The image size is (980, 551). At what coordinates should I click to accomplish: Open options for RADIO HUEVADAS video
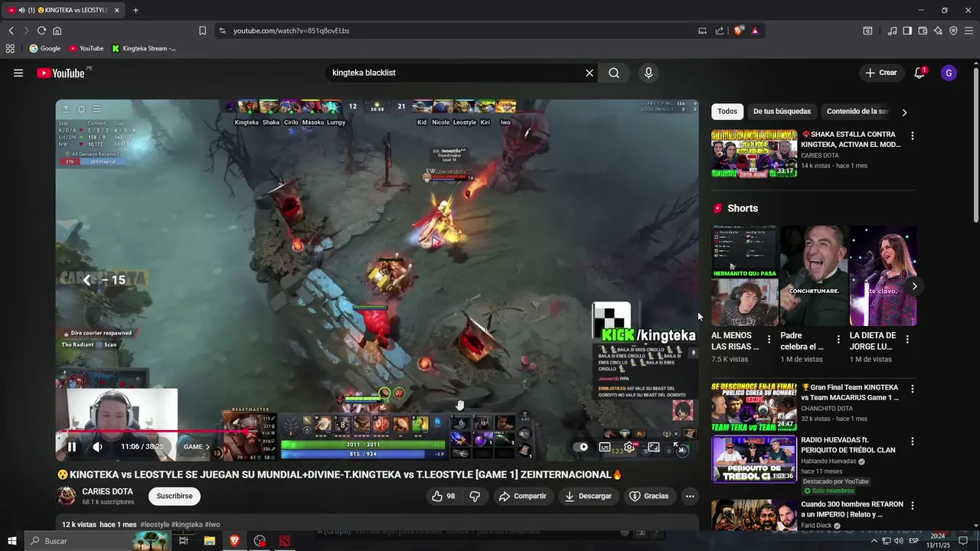click(912, 442)
